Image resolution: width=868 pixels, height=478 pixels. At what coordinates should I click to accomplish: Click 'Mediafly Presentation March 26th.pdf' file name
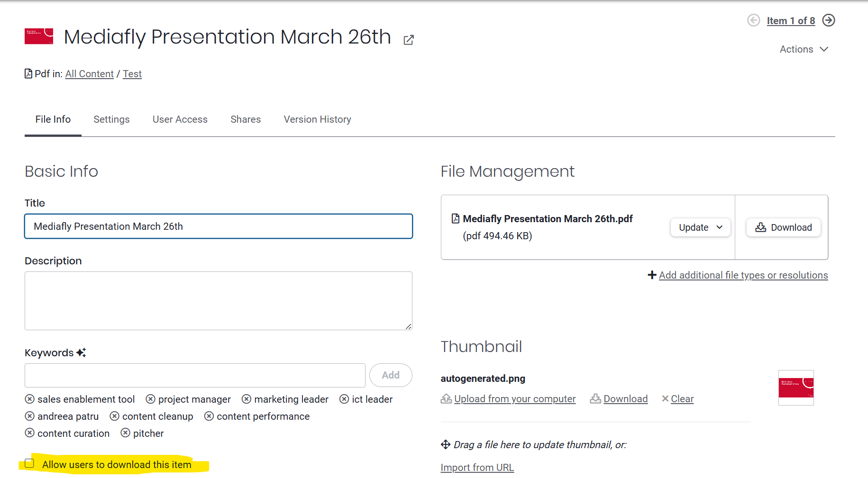(548, 219)
